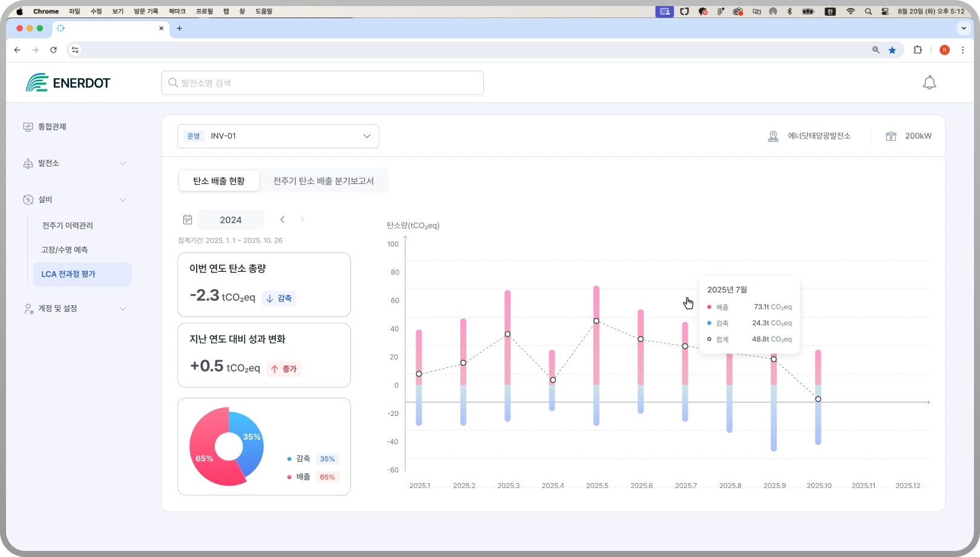The height and width of the screenshot is (557, 980).
Task: Click the capacity icon next to 200kW
Action: click(891, 136)
